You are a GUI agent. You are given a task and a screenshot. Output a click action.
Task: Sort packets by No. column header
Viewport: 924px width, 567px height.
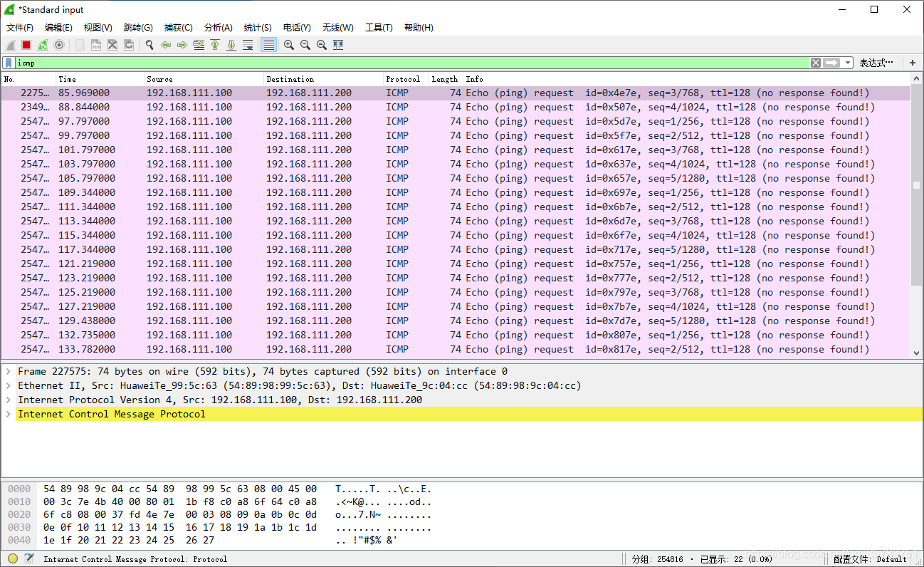pos(28,79)
